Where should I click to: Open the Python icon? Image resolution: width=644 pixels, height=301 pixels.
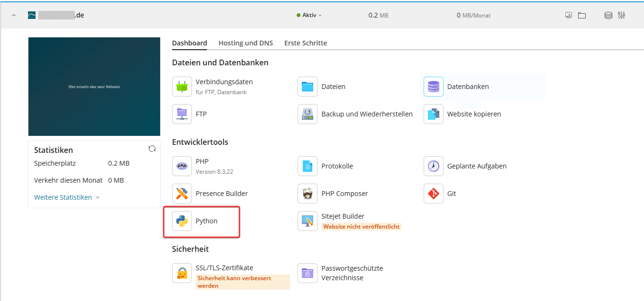[x=182, y=221]
